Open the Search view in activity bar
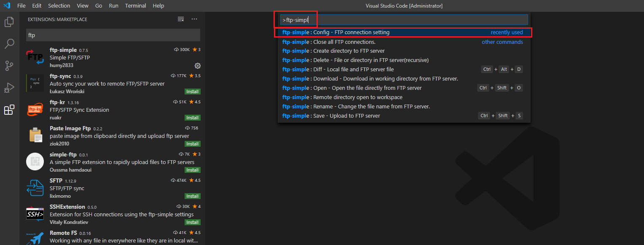The width and height of the screenshot is (644, 245). pyautogui.click(x=9, y=43)
